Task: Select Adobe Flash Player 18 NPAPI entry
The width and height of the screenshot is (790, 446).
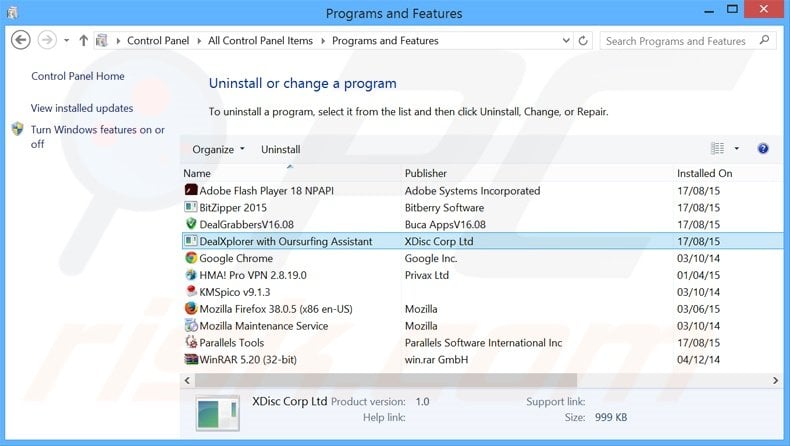Action: (x=267, y=190)
